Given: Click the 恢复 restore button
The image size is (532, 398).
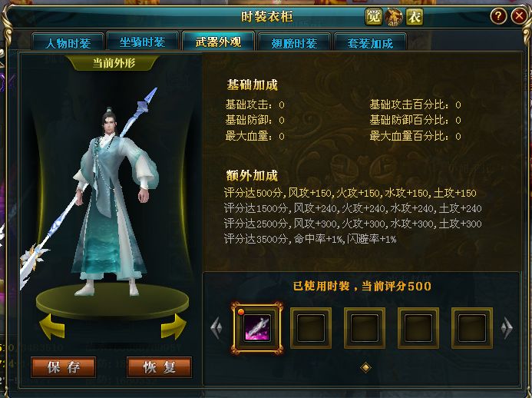Looking at the screenshot, I should tap(159, 367).
